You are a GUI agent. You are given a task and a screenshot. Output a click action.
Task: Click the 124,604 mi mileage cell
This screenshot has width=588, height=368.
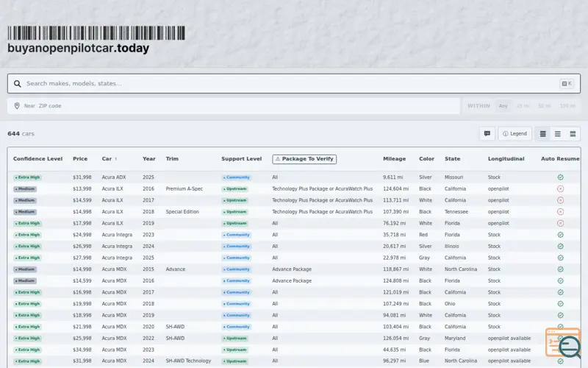click(x=395, y=189)
